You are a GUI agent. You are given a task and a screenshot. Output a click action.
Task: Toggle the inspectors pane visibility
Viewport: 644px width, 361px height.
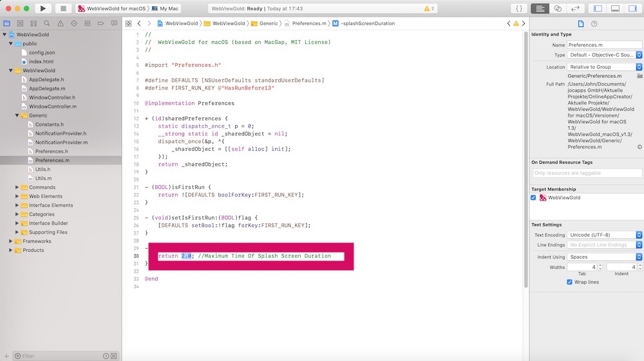click(x=632, y=8)
